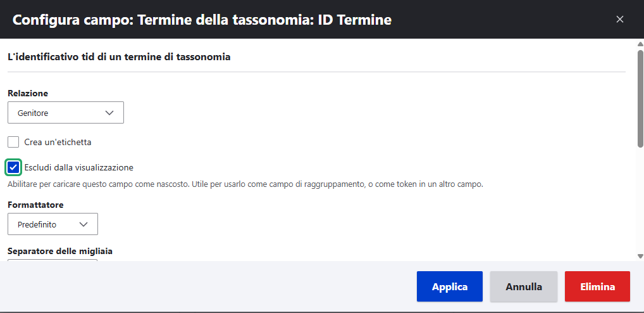Uncheck the Escludi dalla visualizzazione checkbox
The width and height of the screenshot is (644, 313).
(13, 167)
